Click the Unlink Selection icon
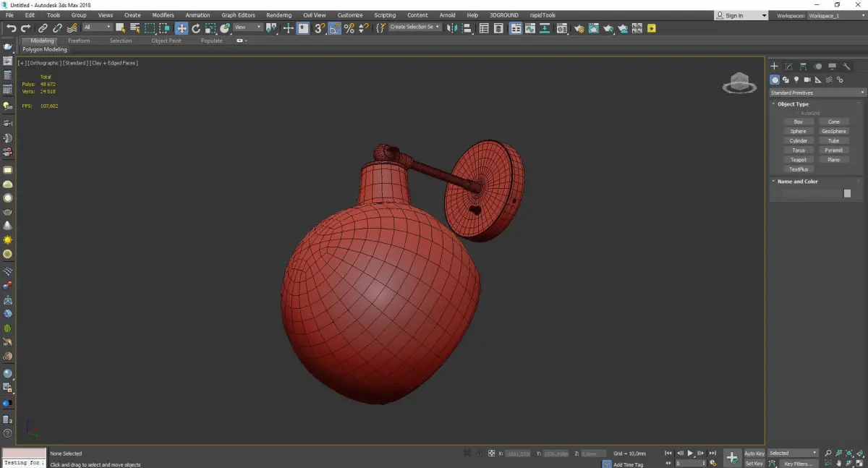 pos(57,28)
